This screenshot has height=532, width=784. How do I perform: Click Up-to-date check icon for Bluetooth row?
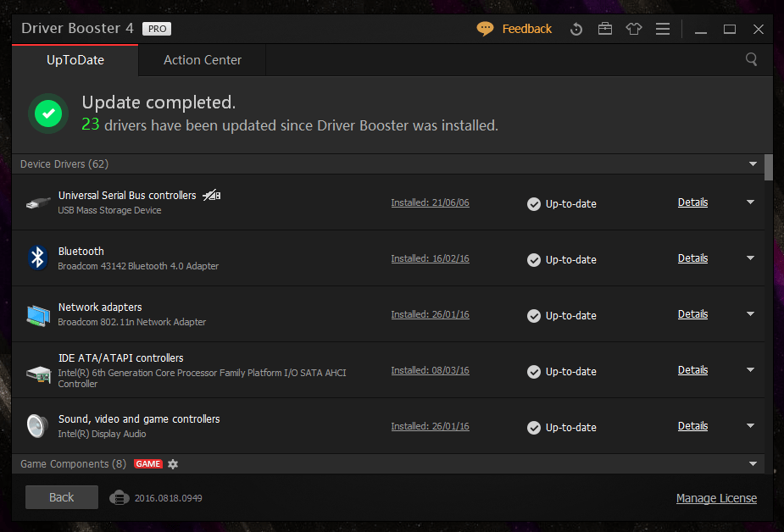[x=534, y=260]
